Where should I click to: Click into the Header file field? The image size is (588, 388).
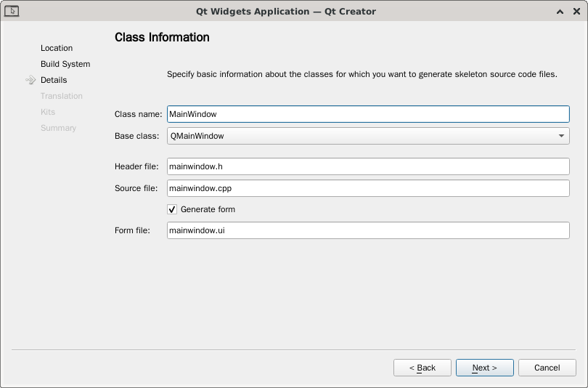coord(367,166)
